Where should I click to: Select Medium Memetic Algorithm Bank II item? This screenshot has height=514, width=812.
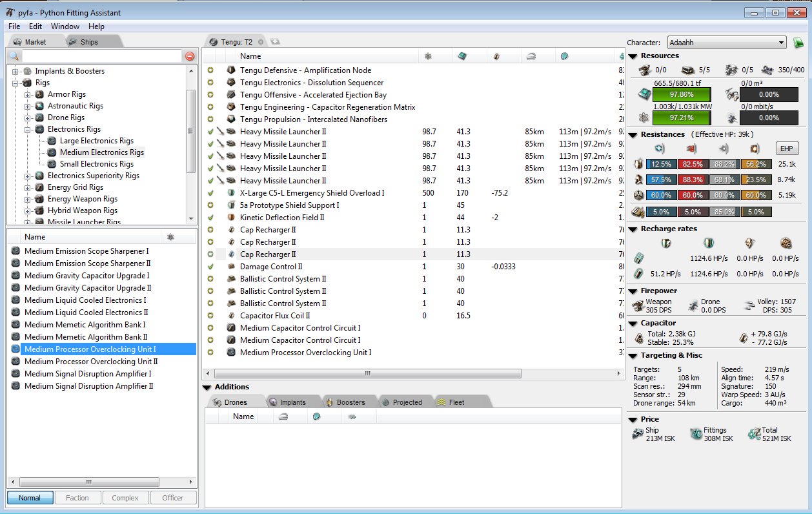(x=86, y=337)
